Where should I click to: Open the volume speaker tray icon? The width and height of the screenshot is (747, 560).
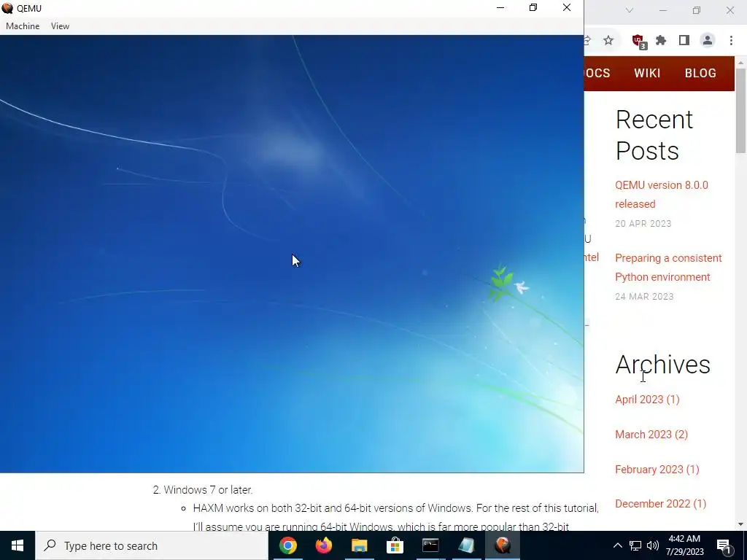[x=653, y=545]
